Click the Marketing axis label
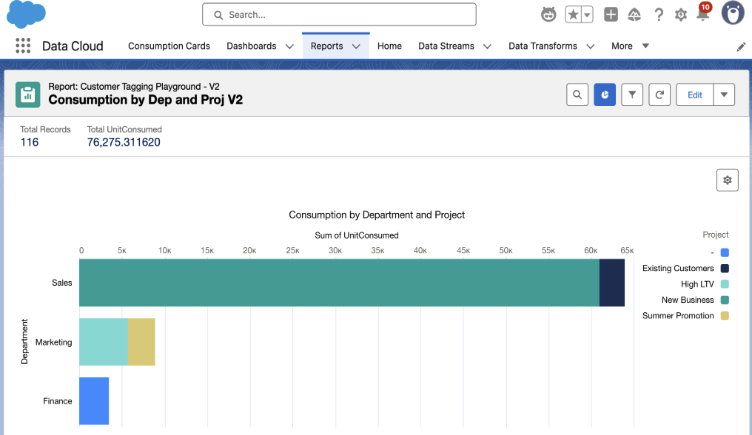This screenshot has width=752, height=435. click(54, 342)
